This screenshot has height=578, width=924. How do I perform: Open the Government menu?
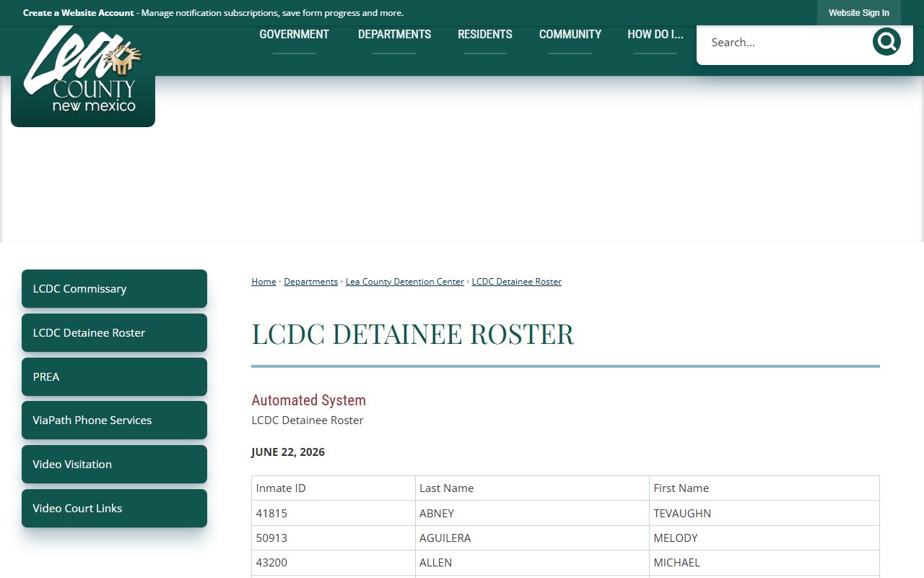295,34
